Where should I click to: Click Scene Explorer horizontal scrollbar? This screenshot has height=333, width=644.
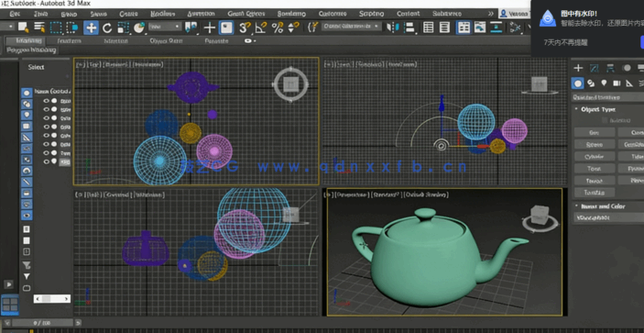[x=51, y=299]
